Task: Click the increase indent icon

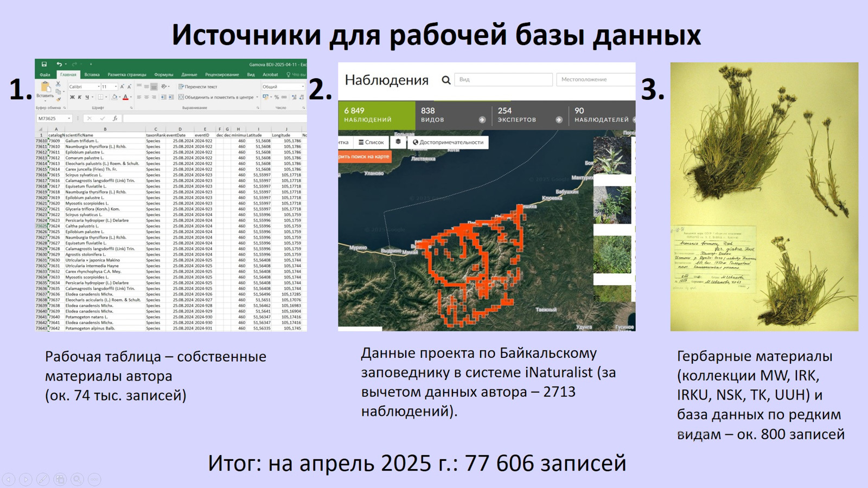Action: tap(171, 98)
